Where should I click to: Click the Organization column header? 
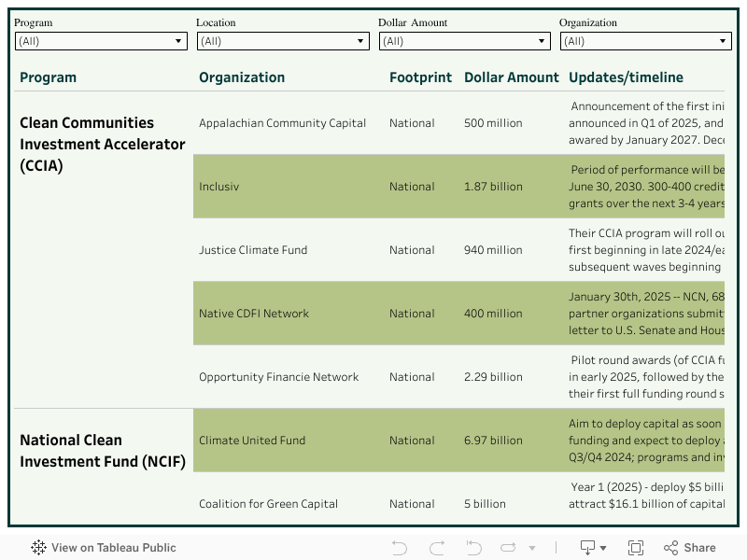[x=242, y=77]
